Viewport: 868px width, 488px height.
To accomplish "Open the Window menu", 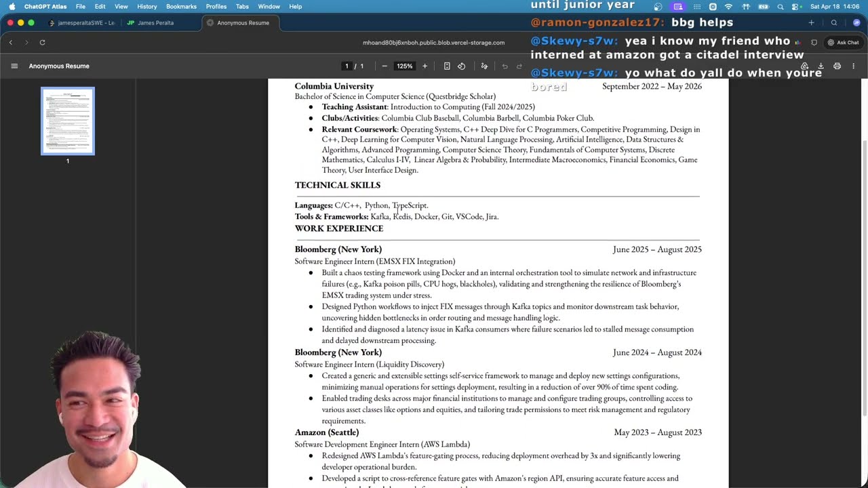I will click(x=269, y=6).
